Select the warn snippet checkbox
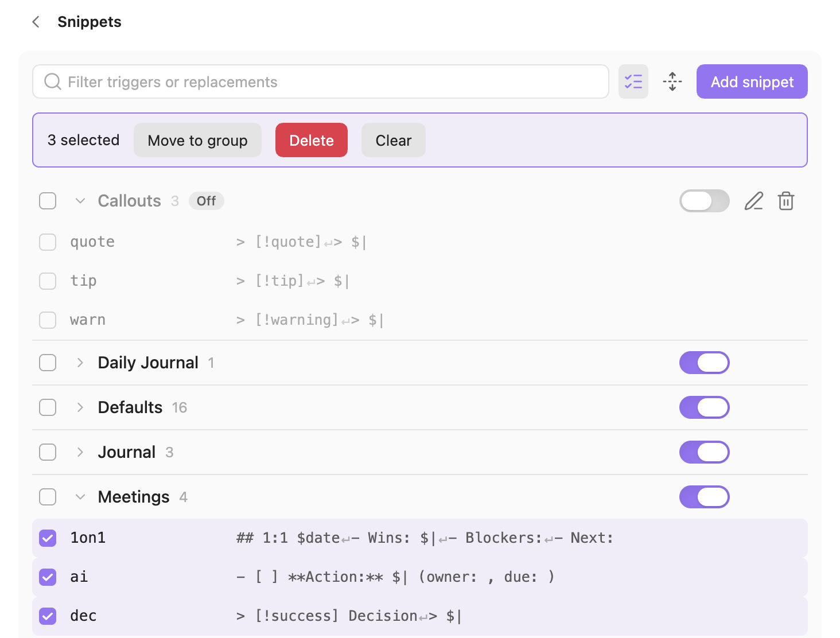Screen dimensions: 840x638 [x=48, y=320]
